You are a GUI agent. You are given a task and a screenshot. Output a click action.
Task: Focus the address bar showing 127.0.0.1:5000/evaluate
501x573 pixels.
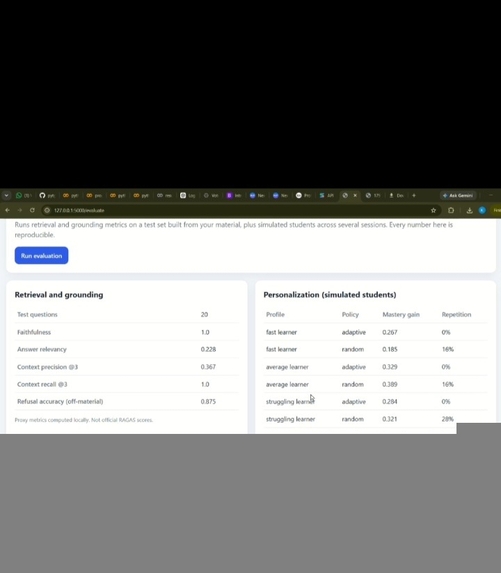click(x=238, y=210)
